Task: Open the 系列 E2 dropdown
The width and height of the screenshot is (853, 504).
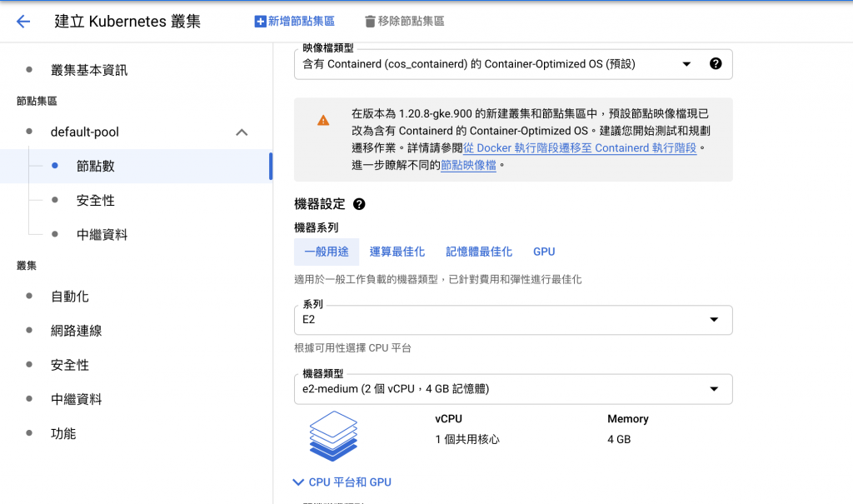Action: point(513,320)
